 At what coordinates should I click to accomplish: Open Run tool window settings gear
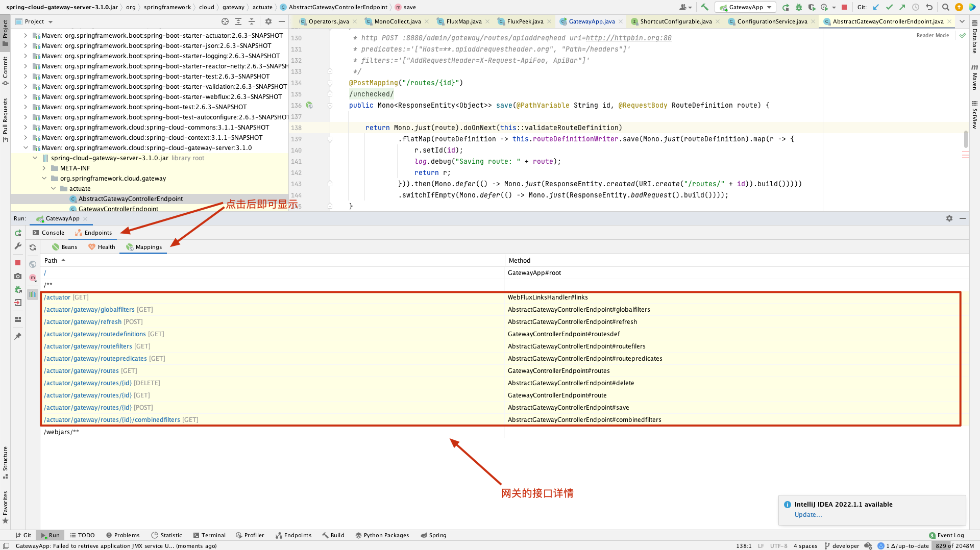(x=949, y=218)
